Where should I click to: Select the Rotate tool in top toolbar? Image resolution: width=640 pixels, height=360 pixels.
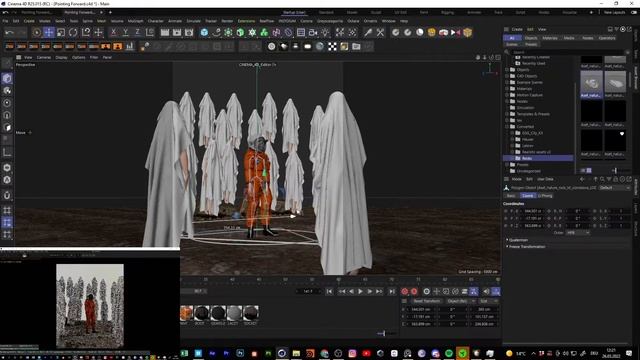tap(73, 32)
